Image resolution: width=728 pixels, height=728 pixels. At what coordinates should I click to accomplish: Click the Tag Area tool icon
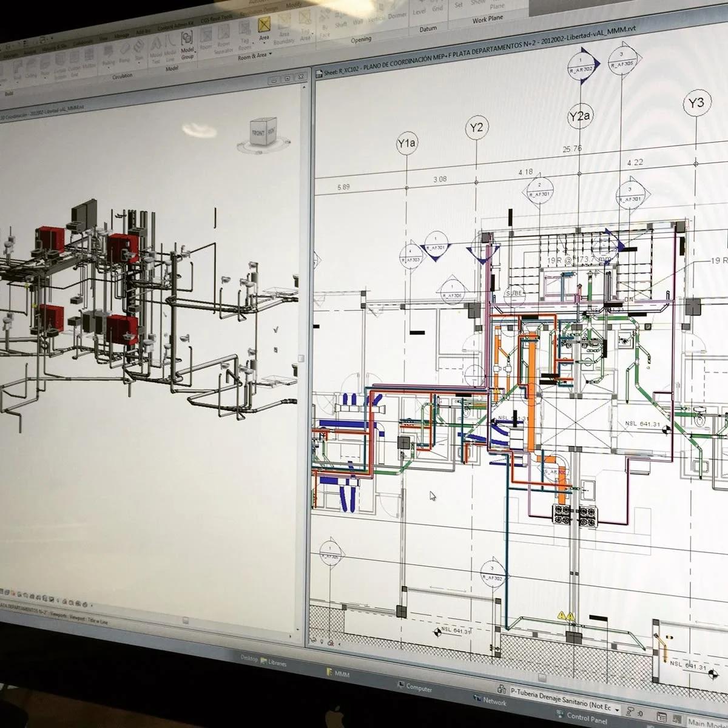(x=306, y=29)
